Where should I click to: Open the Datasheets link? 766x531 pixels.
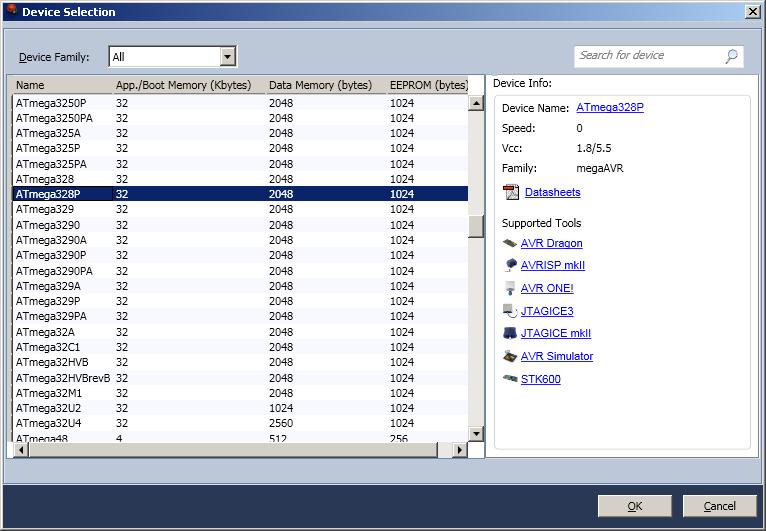(553, 192)
